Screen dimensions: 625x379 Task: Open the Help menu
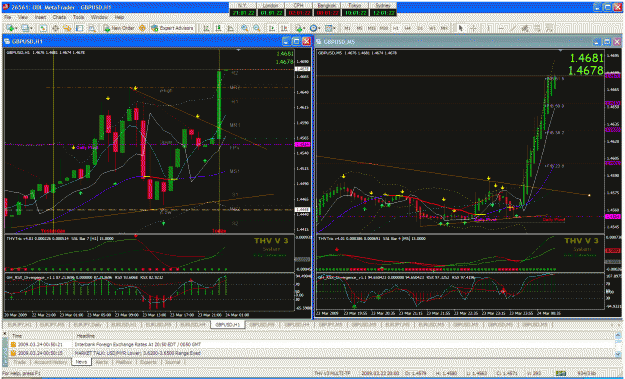119,18
